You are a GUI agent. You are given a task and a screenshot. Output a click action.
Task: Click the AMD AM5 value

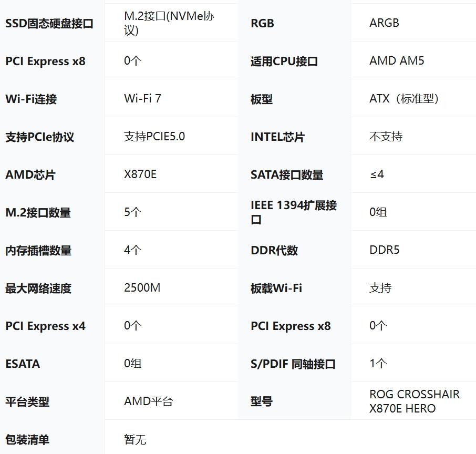point(397,61)
